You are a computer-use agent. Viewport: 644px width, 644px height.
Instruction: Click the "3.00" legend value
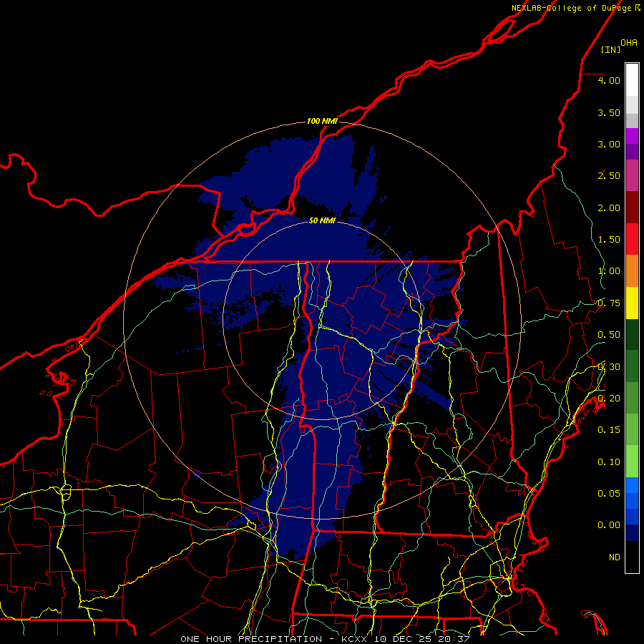609,144
